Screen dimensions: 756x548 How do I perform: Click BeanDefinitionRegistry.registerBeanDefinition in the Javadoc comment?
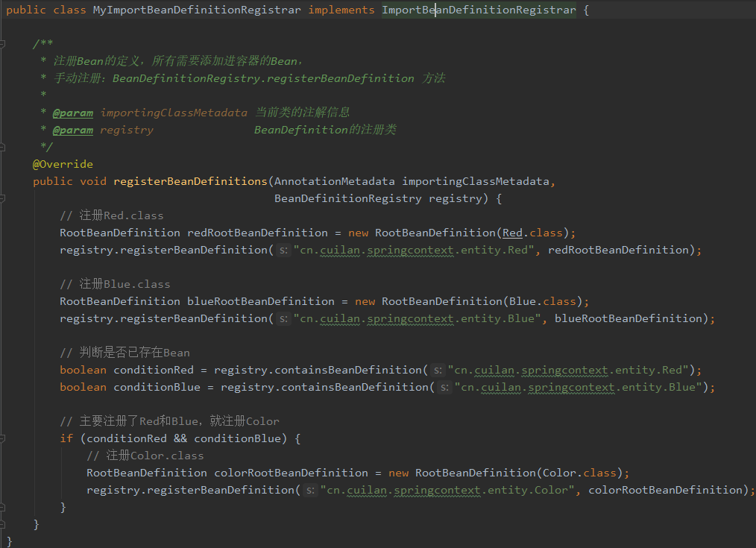click(x=263, y=78)
